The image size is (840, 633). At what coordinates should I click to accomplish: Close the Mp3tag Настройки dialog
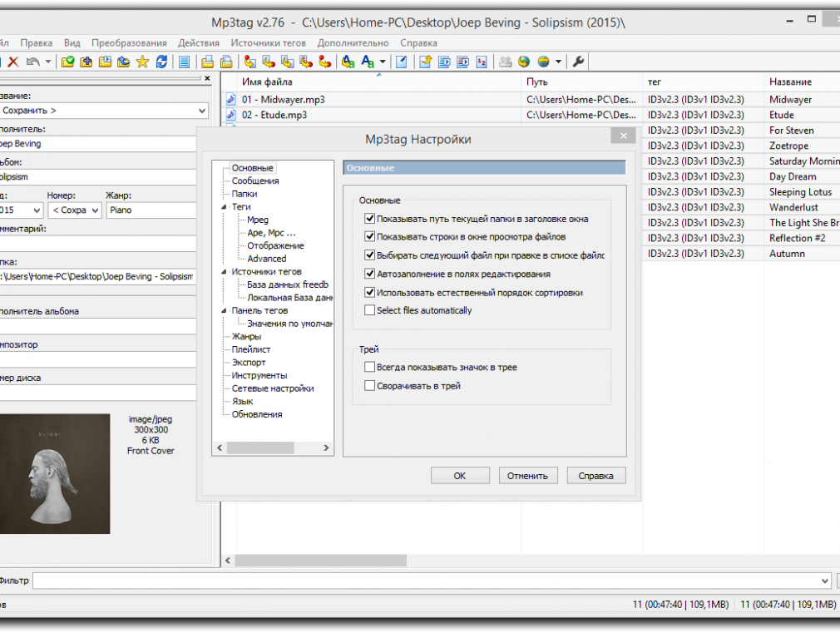point(624,136)
